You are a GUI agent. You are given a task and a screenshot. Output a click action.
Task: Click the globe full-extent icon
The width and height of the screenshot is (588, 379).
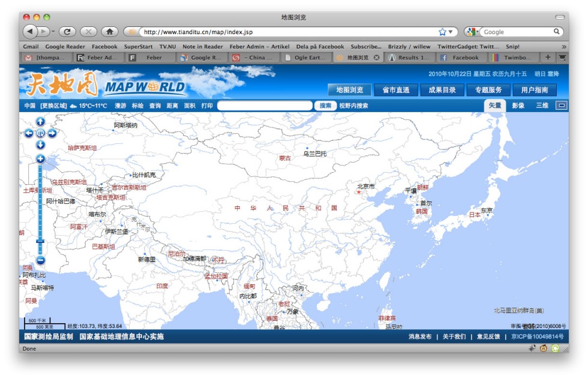(40, 133)
